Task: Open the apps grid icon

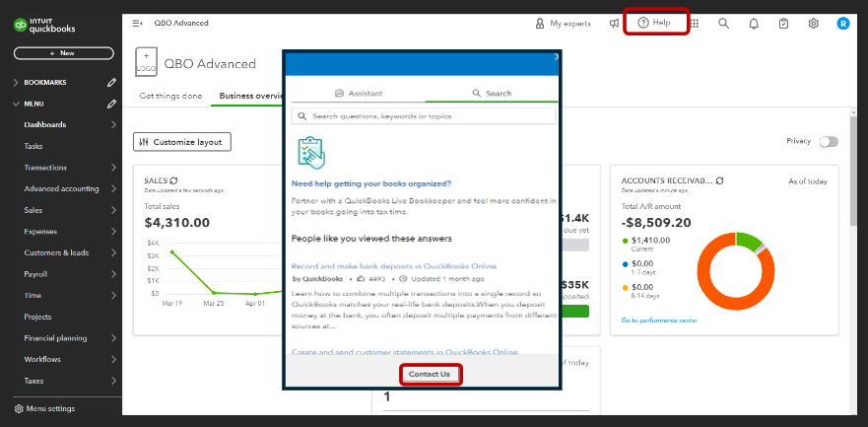Action: tap(695, 24)
